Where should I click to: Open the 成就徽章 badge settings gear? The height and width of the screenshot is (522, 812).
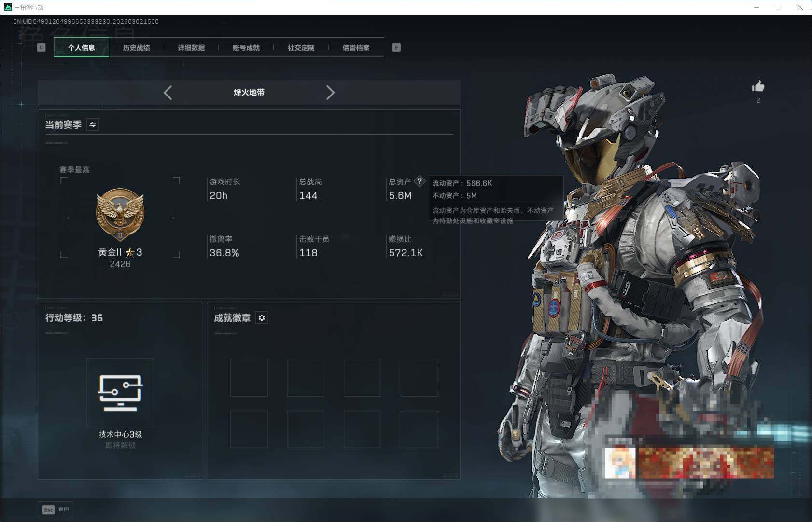pyautogui.click(x=262, y=317)
